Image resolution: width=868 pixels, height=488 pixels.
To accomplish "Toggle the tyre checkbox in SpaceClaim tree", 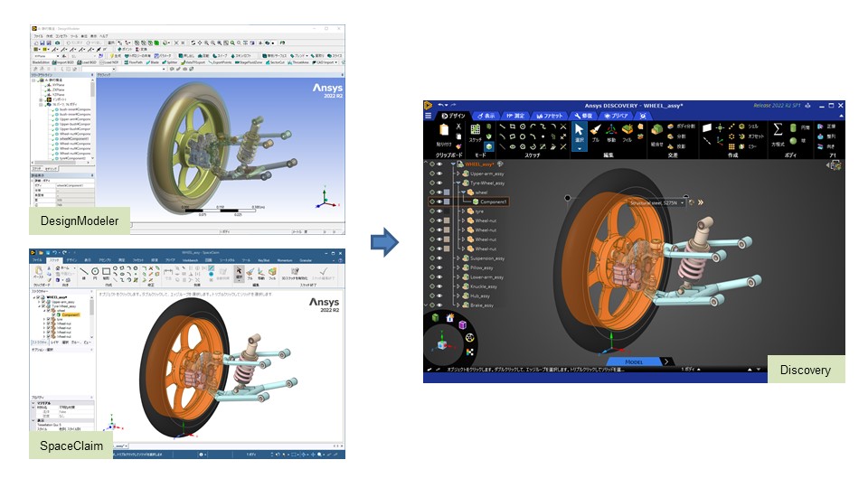I will [x=49, y=319].
